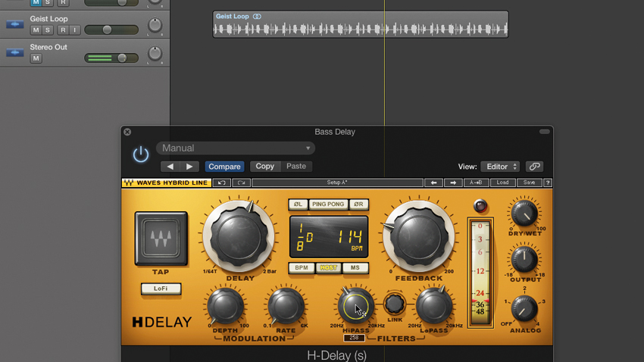Toggle the filter LINK button
Viewport: 644px width, 362px height.
pyautogui.click(x=395, y=304)
